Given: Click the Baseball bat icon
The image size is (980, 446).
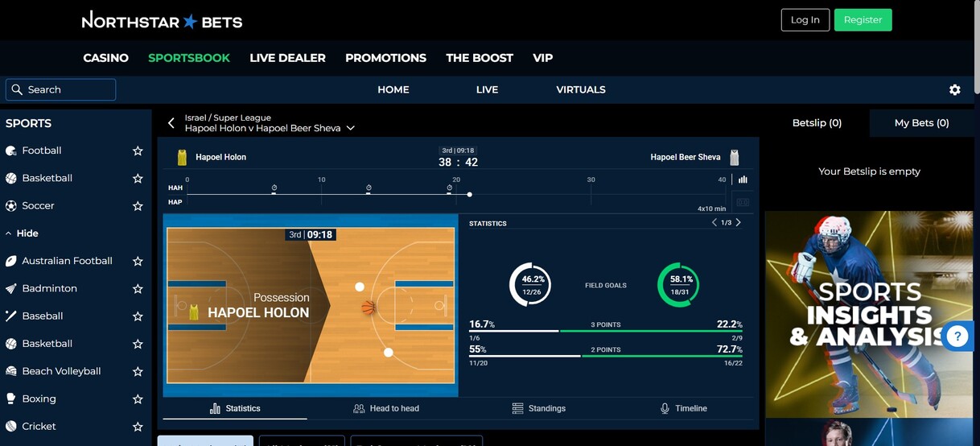Looking at the screenshot, I should (11, 316).
